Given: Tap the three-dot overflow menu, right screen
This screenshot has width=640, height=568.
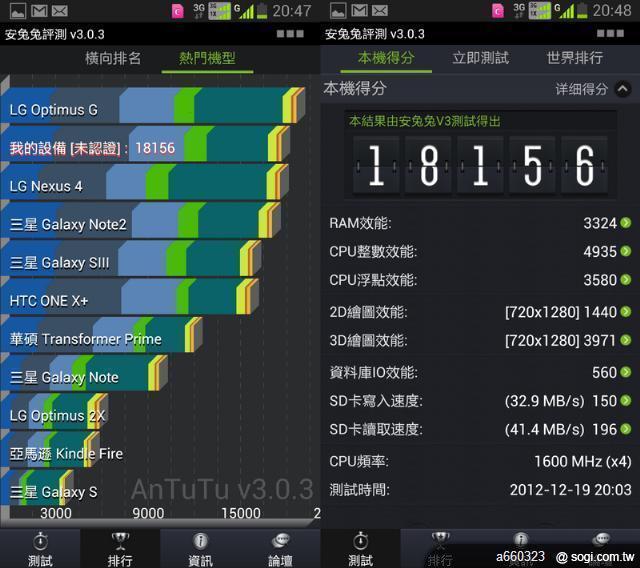Looking at the screenshot, I should pyautogui.click(x=610, y=33).
